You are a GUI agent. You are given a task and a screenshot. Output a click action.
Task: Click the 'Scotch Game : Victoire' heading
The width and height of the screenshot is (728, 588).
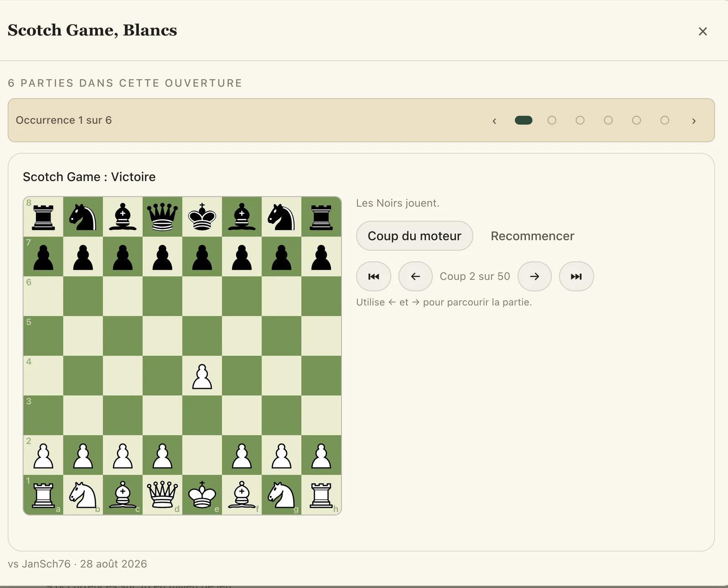[x=89, y=177]
